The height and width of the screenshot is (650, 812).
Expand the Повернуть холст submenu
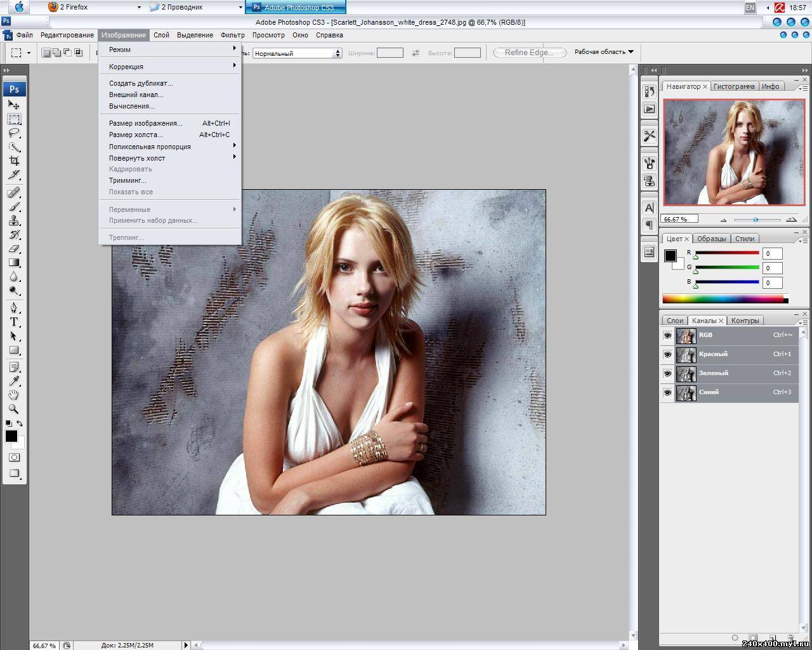pos(170,158)
